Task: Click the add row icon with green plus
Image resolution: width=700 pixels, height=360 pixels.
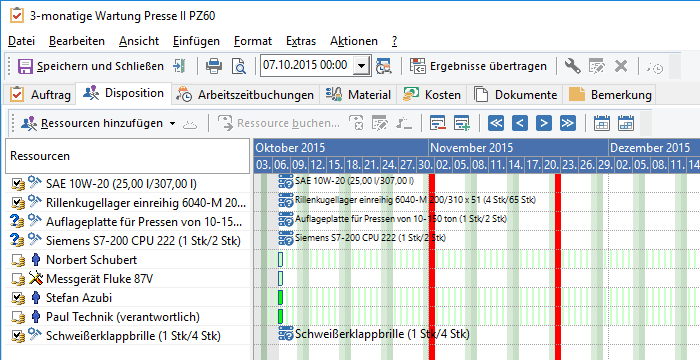Action: point(462,123)
